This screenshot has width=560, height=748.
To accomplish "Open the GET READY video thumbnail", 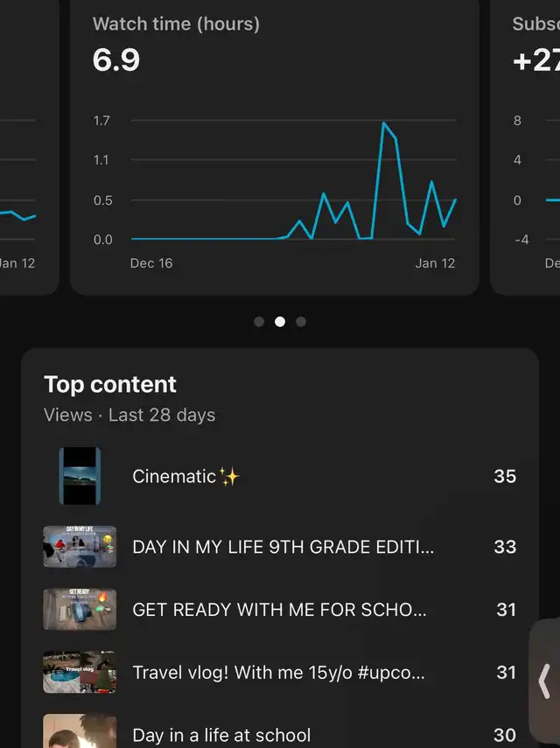I will pos(80,609).
